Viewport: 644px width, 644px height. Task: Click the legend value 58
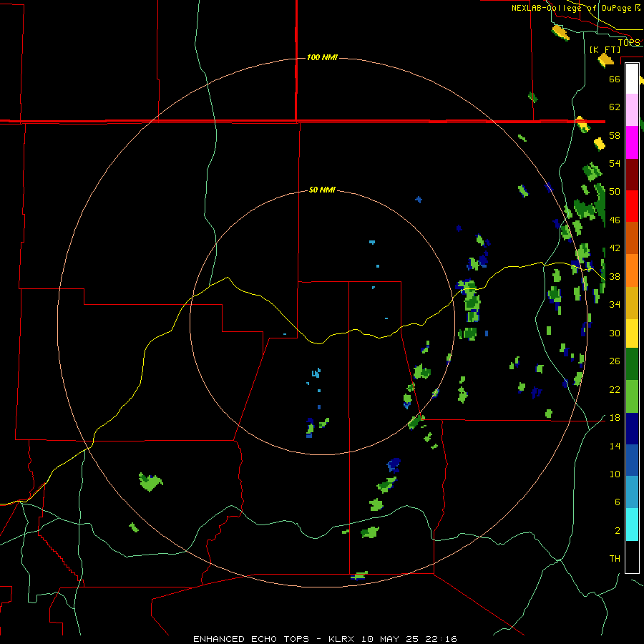click(x=615, y=135)
